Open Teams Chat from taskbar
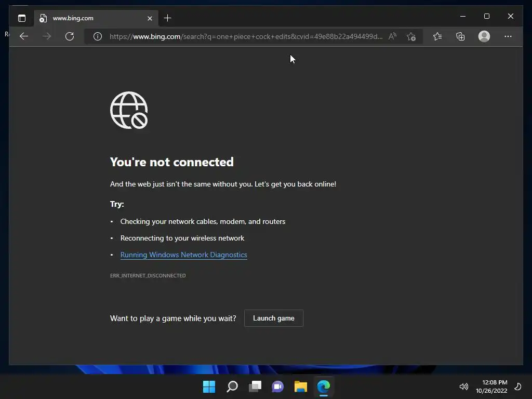Image resolution: width=532 pixels, height=399 pixels. [x=277, y=387]
